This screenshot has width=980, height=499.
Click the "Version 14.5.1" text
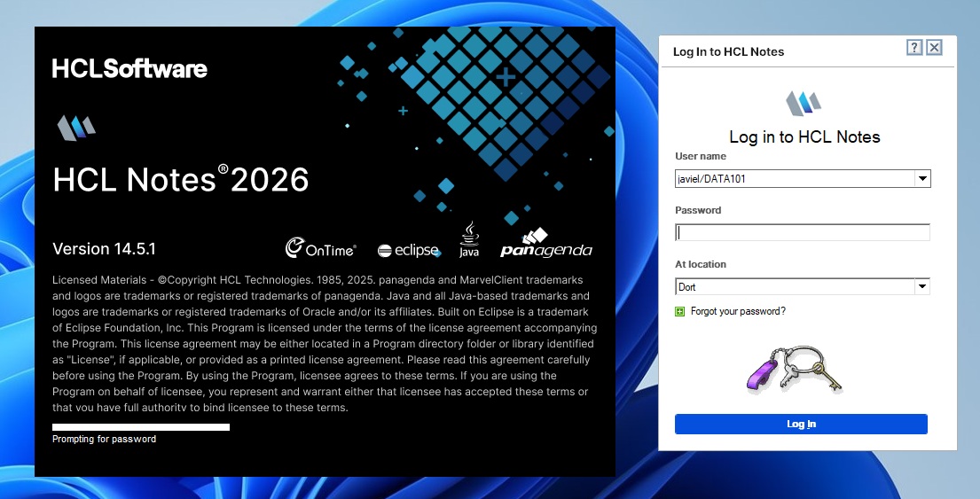click(105, 248)
